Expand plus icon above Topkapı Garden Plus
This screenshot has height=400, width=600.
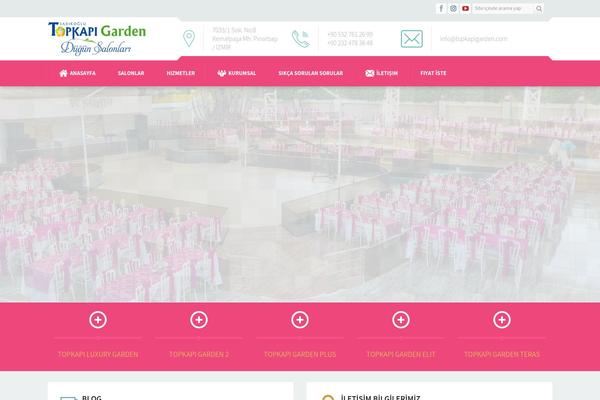coord(300,320)
